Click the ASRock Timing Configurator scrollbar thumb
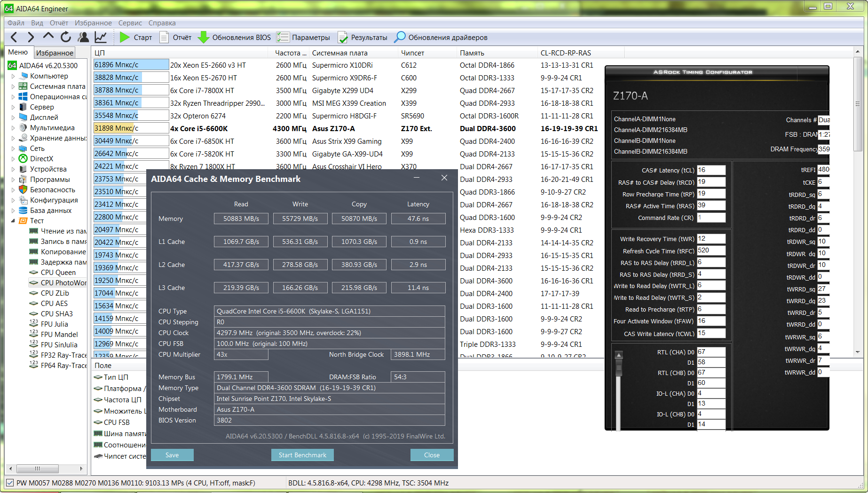 tap(619, 368)
